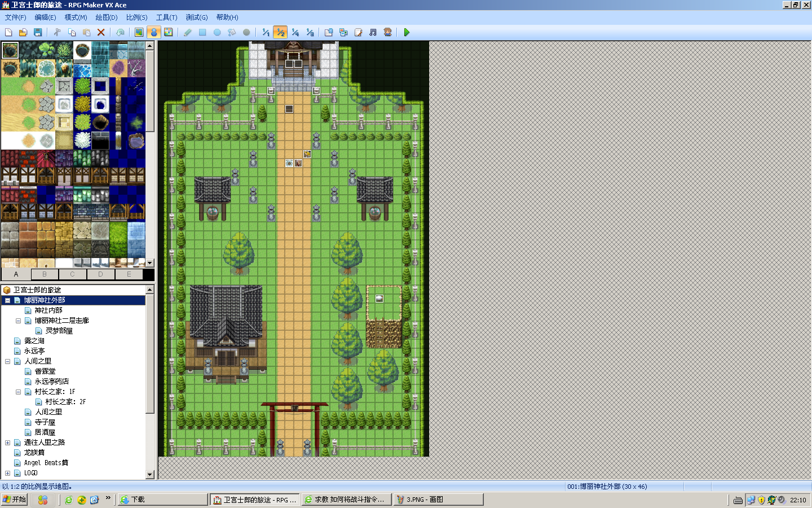Click the tile palette scroll-down arrow
The height and width of the screenshot is (508, 812).
[x=150, y=263]
